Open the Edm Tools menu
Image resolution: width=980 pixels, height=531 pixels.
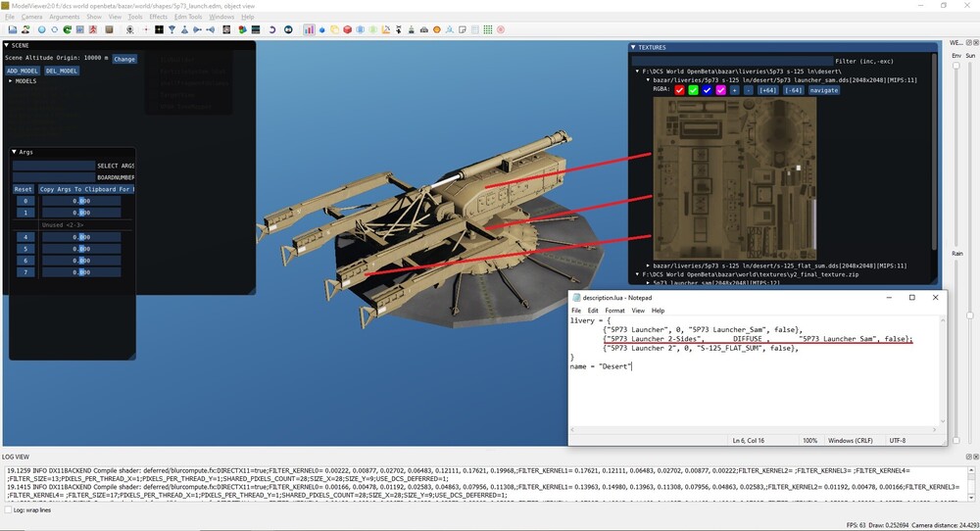pos(188,17)
